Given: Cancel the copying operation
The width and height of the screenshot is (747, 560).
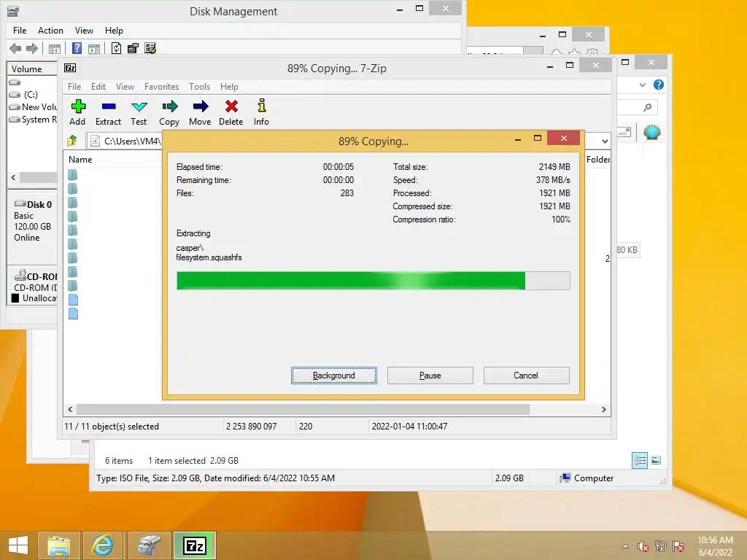Looking at the screenshot, I should point(526,376).
